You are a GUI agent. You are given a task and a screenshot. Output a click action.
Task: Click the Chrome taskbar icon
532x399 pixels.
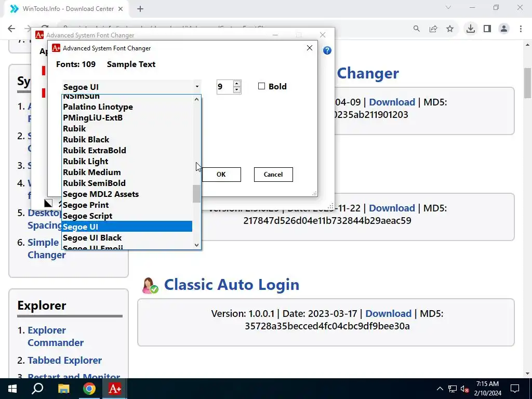[89, 389]
